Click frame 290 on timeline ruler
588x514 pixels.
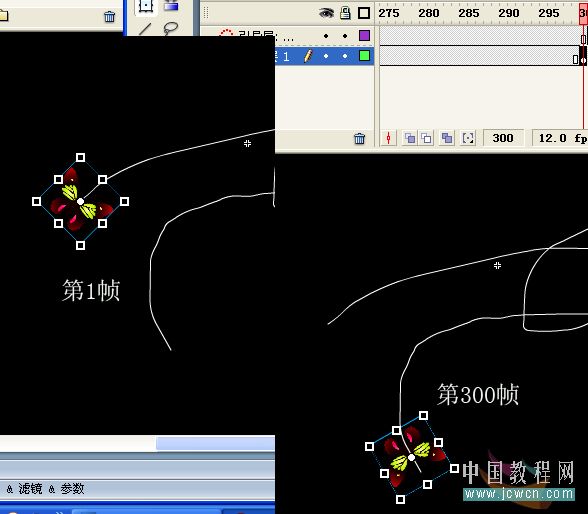(508, 13)
